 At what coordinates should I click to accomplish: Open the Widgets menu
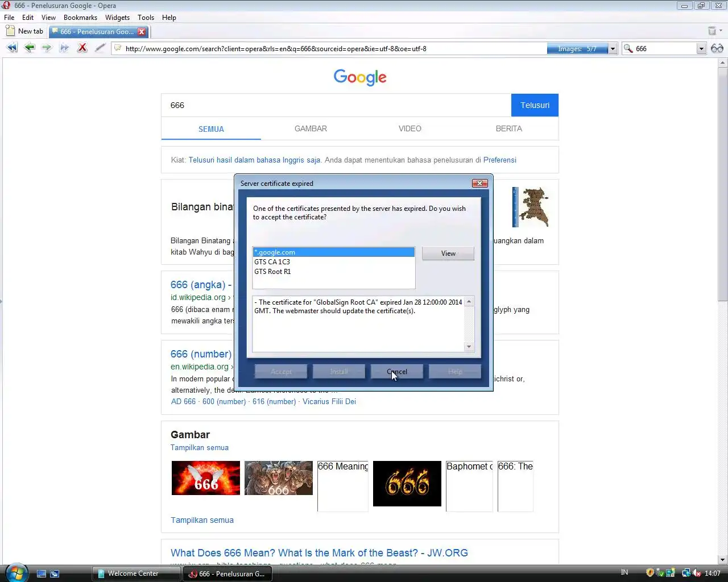[117, 18]
